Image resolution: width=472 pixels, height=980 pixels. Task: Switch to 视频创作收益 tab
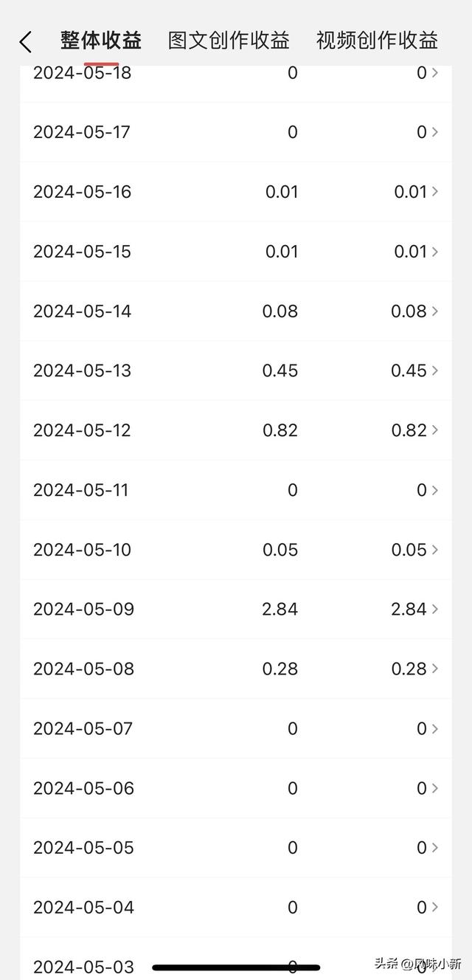click(377, 40)
